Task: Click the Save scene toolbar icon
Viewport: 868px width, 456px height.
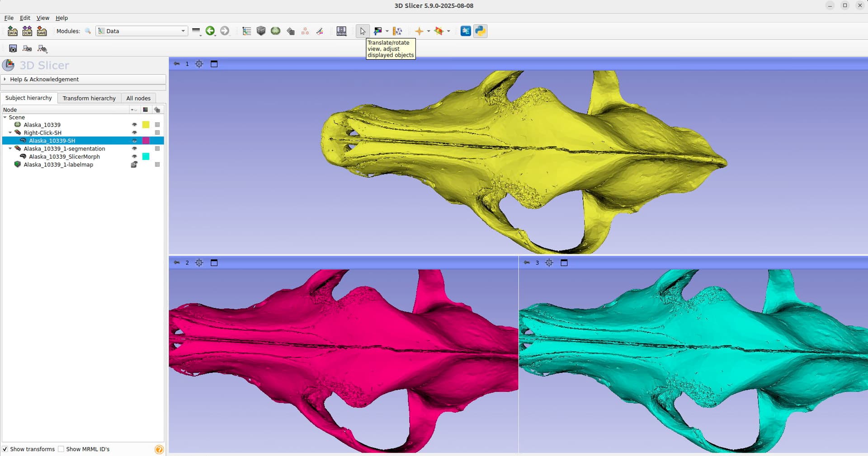Action: [x=42, y=31]
